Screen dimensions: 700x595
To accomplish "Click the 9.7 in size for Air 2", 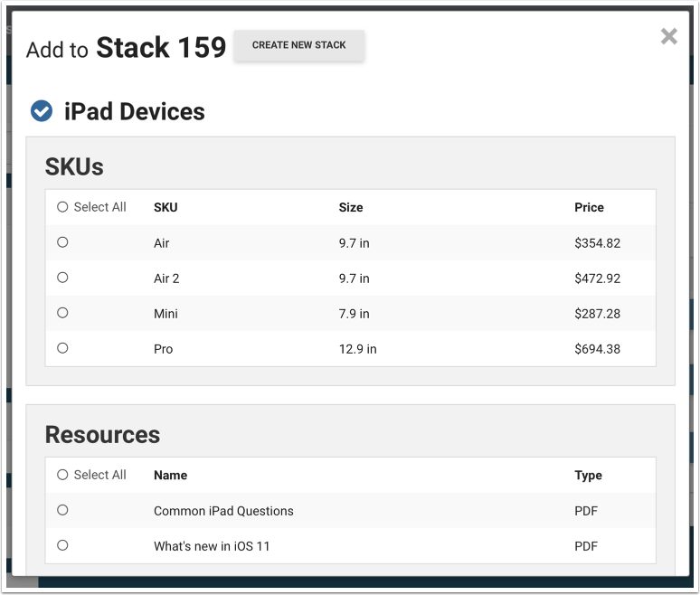I will coord(354,279).
